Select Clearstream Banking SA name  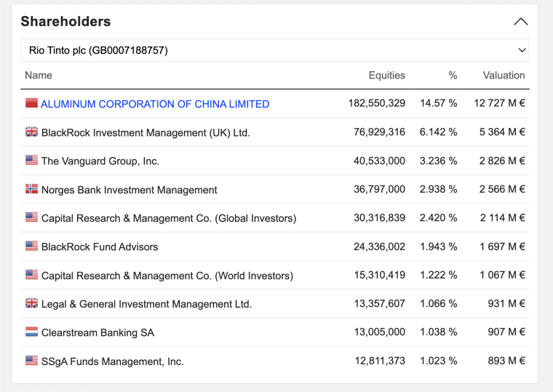[98, 333]
